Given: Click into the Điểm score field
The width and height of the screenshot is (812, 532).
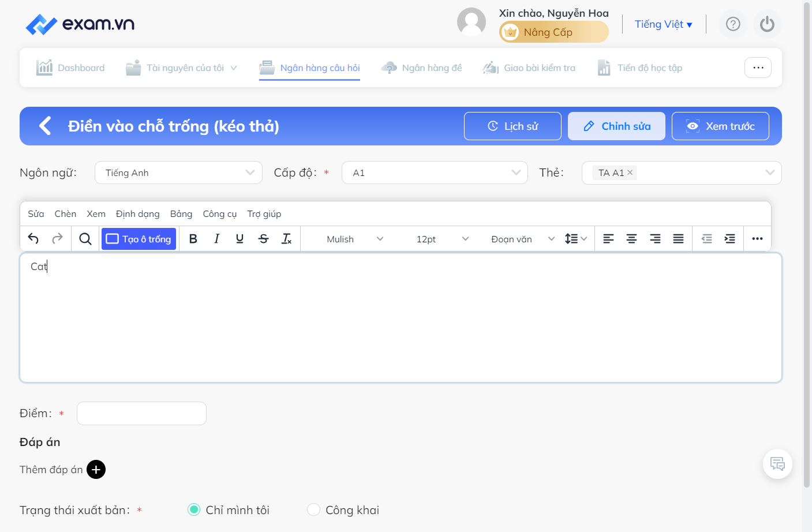Looking at the screenshot, I should [141, 413].
